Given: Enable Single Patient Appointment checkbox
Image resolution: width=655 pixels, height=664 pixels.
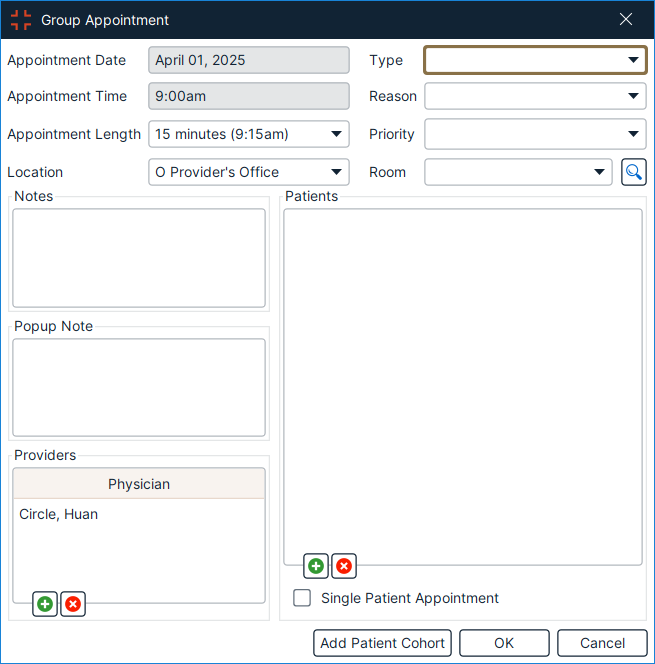Looking at the screenshot, I should 302,598.
